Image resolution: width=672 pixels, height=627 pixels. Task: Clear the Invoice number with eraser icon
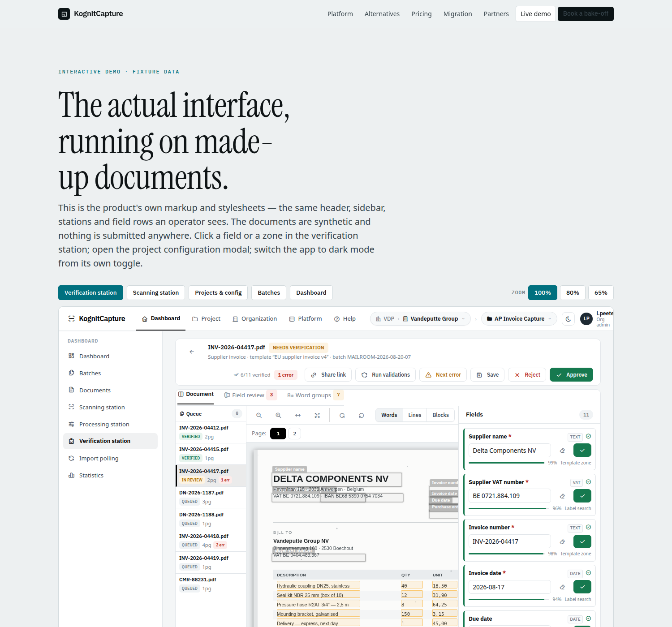tap(563, 541)
